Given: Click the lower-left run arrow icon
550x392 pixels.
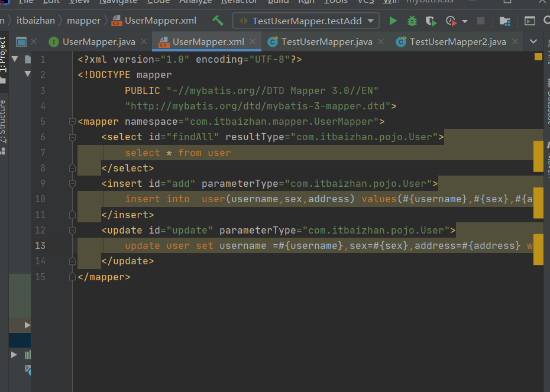Looking at the screenshot, I should click(x=14, y=355).
